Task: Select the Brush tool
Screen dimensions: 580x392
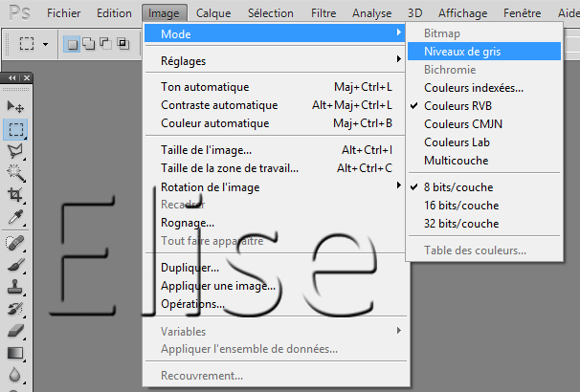Action: [x=15, y=263]
